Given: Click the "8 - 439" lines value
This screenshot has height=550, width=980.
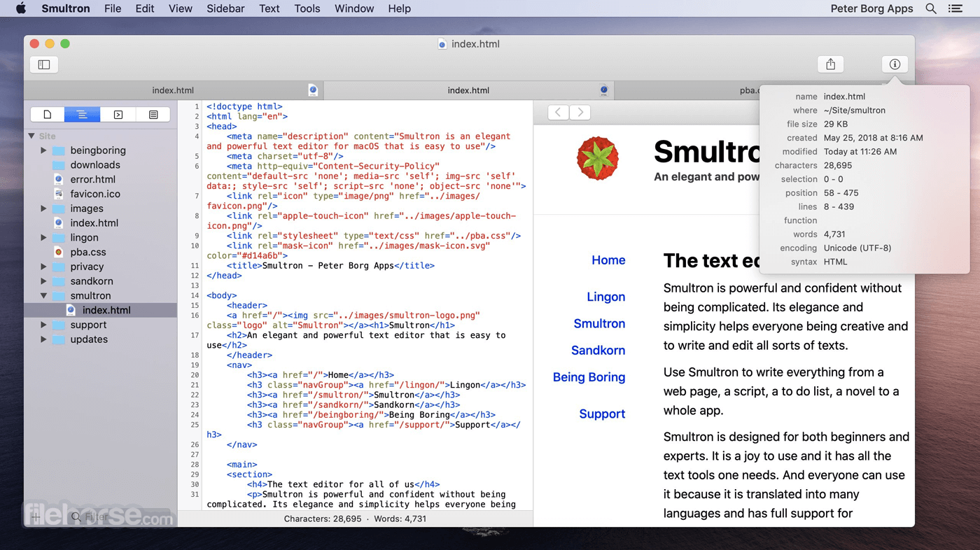Looking at the screenshot, I should click(839, 206).
